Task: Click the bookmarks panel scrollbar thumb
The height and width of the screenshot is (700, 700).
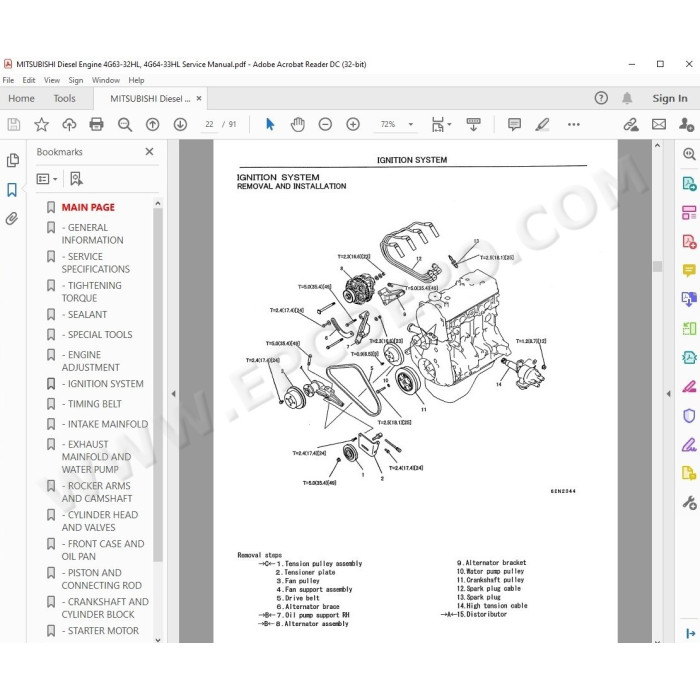Action: tap(158, 384)
